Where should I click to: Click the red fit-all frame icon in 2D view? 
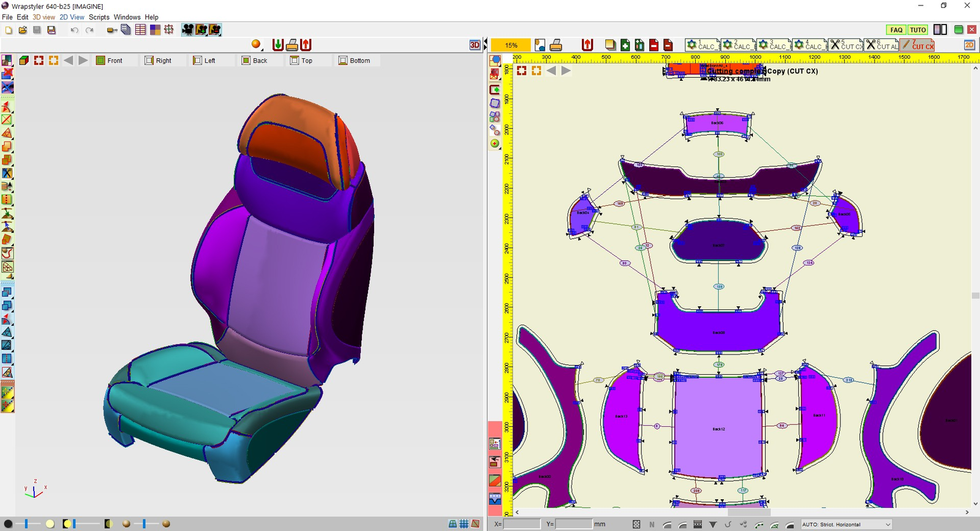[x=521, y=70]
